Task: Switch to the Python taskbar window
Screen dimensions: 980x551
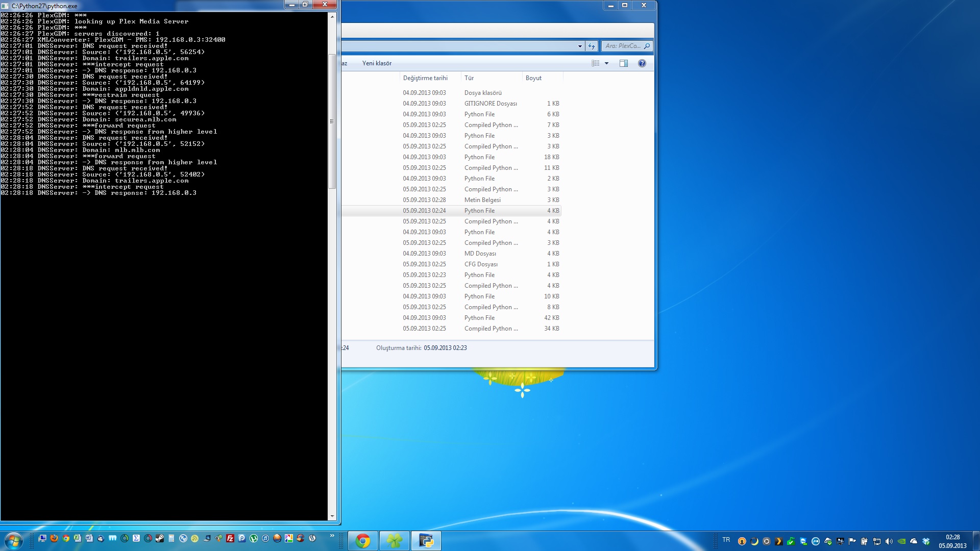Action: tap(426, 541)
